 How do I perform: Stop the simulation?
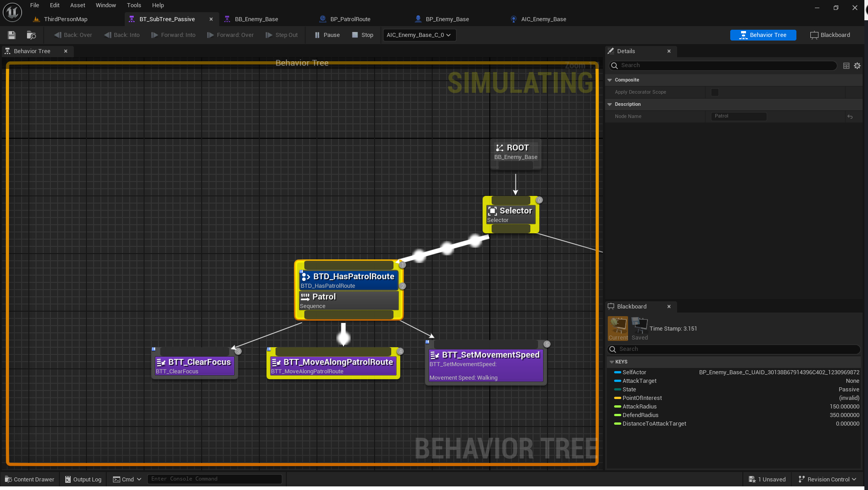(362, 35)
